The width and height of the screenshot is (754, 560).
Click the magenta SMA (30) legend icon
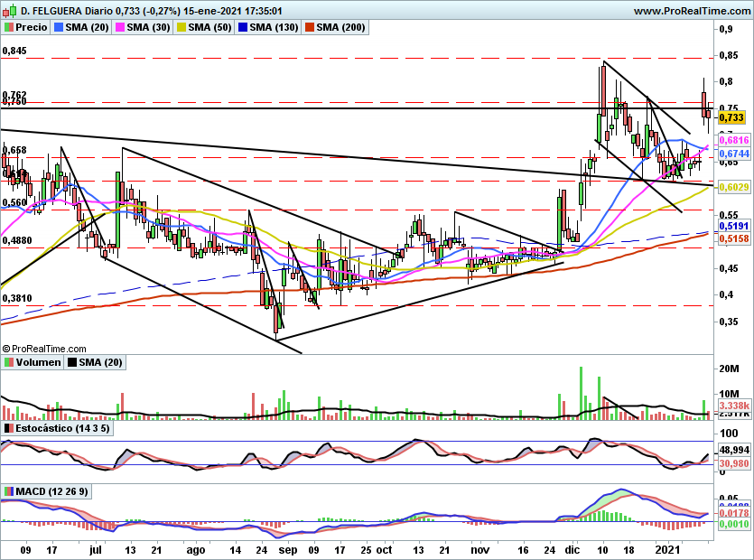pyautogui.click(x=120, y=27)
